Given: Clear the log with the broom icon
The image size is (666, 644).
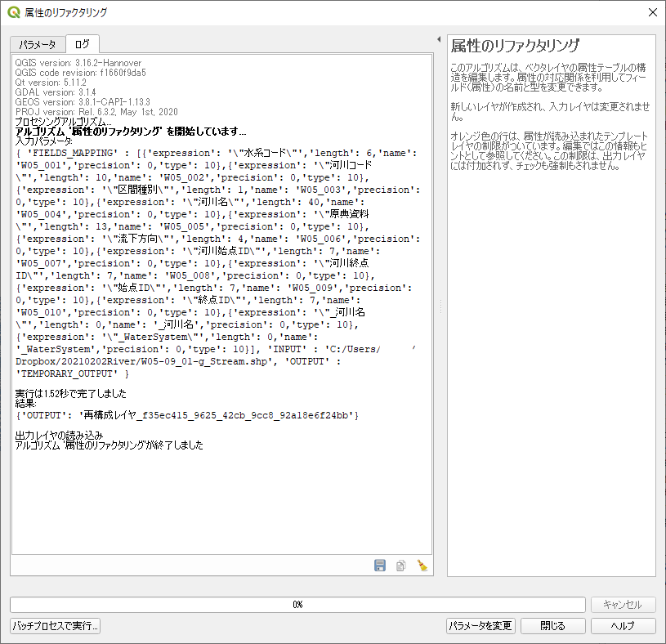Looking at the screenshot, I should (x=422, y=566).
